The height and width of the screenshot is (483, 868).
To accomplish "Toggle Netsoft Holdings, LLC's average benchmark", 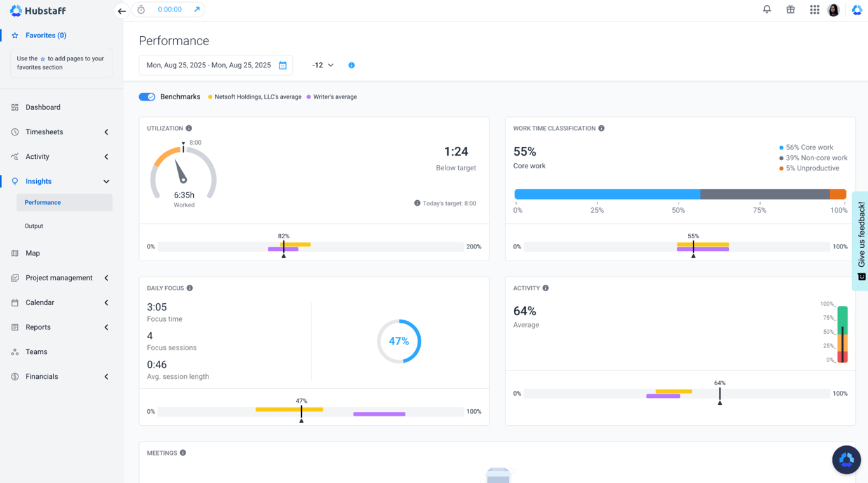I will [x=254, y=97].
